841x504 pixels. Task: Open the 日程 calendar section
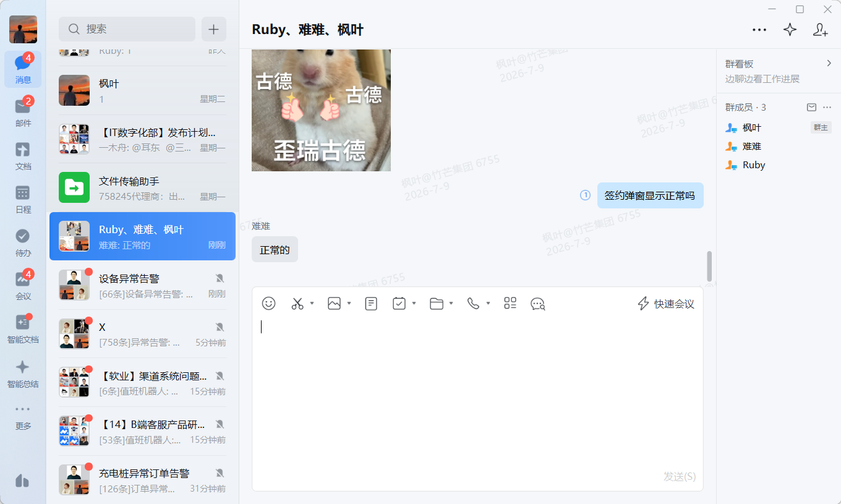tap(23, 199)
